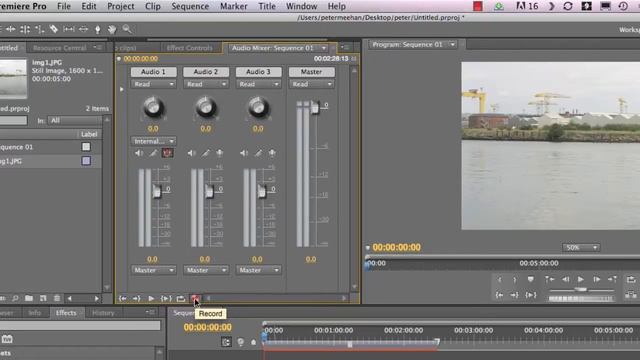Go to Out point in Audio Mixer
The width and height of the screenshot is (640, 360).
tap(137, 298)
